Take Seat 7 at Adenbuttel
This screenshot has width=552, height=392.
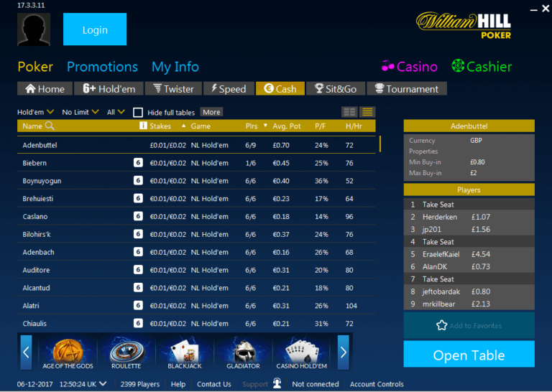[469, 279]
